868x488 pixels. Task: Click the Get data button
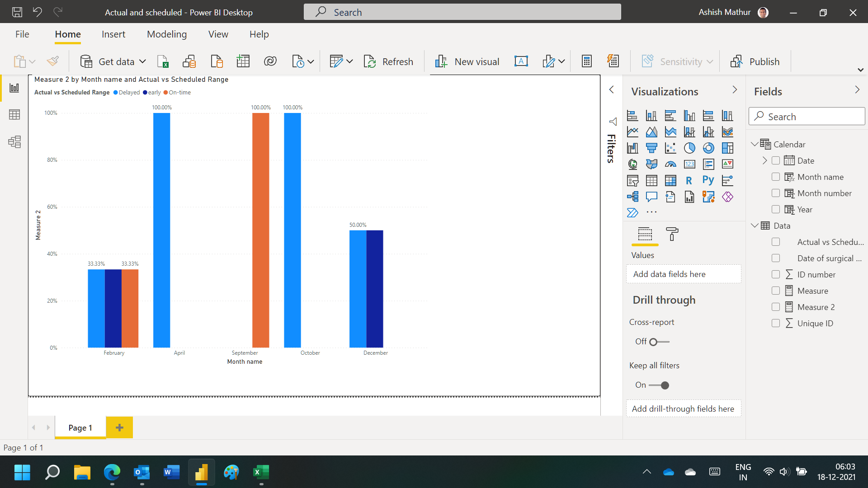tap(108, 61)
